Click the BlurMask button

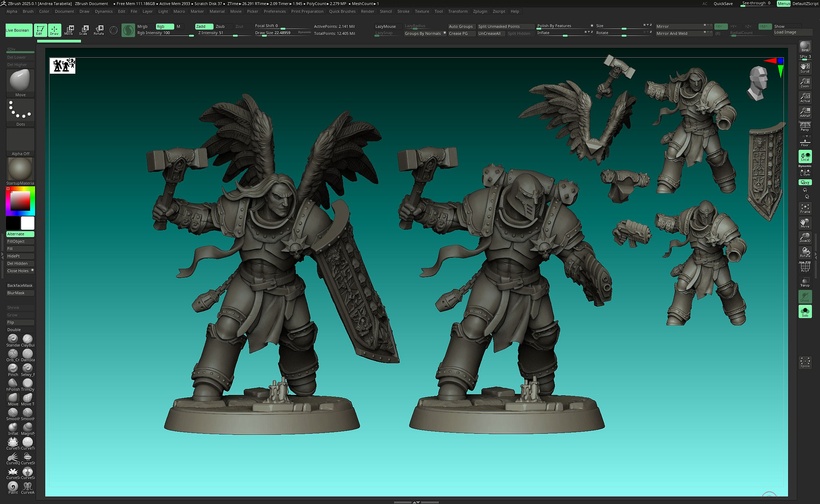pos(20,293)
